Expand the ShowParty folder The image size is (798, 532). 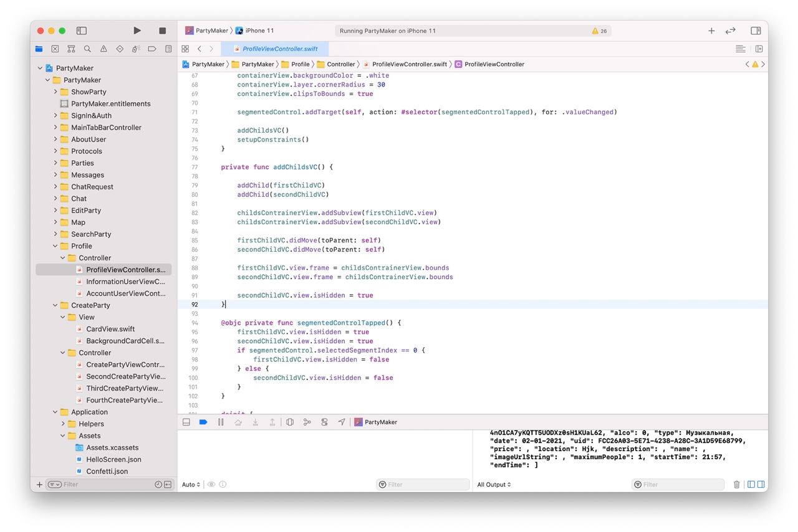55,92
